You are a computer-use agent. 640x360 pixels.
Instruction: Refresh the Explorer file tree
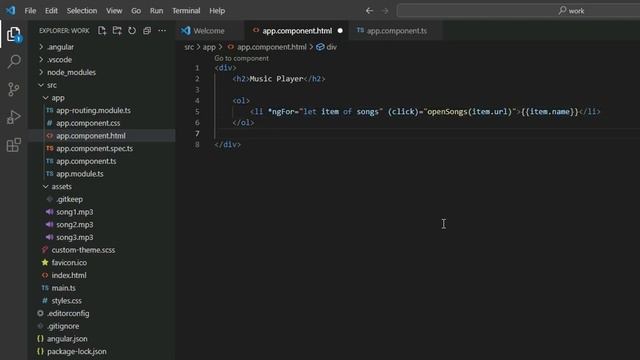point(132,31)
